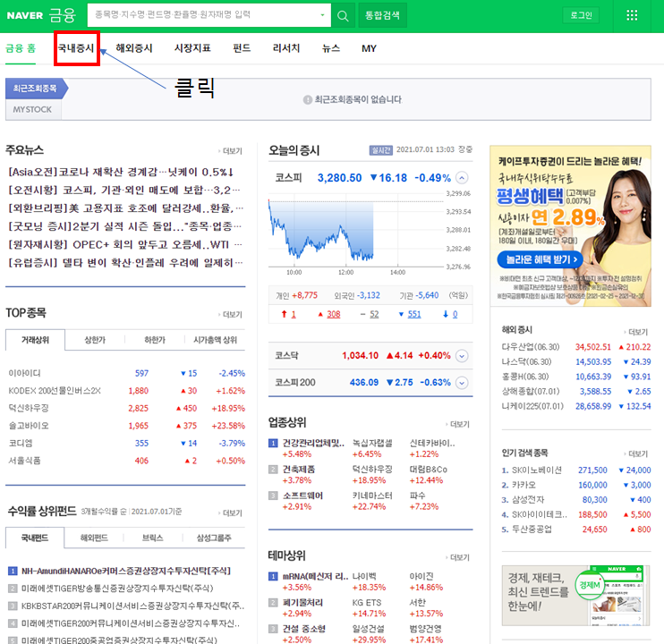The height and width of the screenshot is (644, 664).
Task: Open the 뉴스 menu
Action: pos(331,48)
